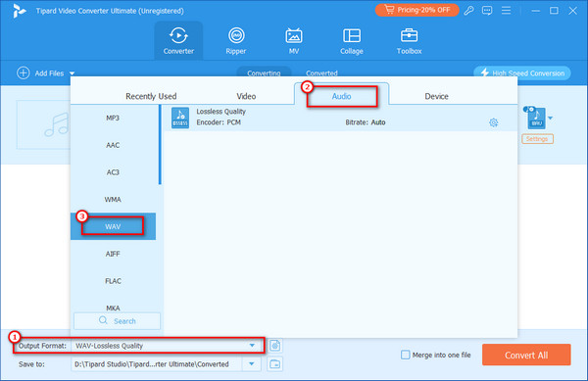Select the Audio format tab
The image size is (588, 381).
(x=341, y=96)
